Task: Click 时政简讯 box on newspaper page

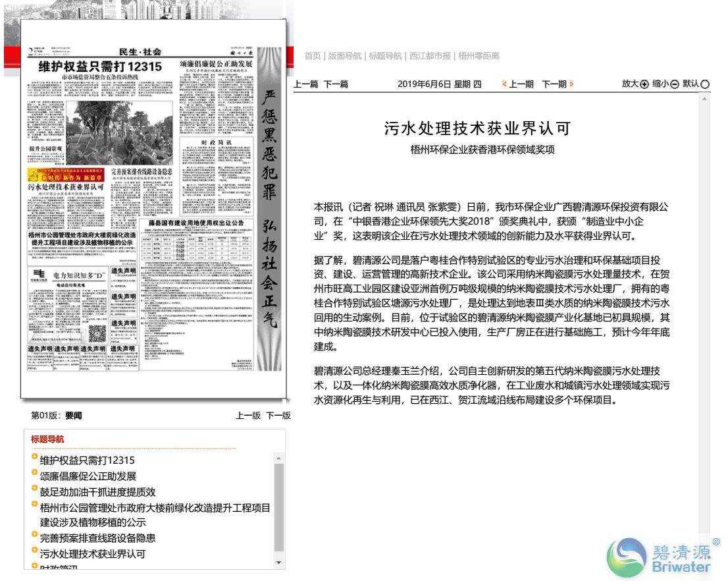Action: [x=217, y=176]
